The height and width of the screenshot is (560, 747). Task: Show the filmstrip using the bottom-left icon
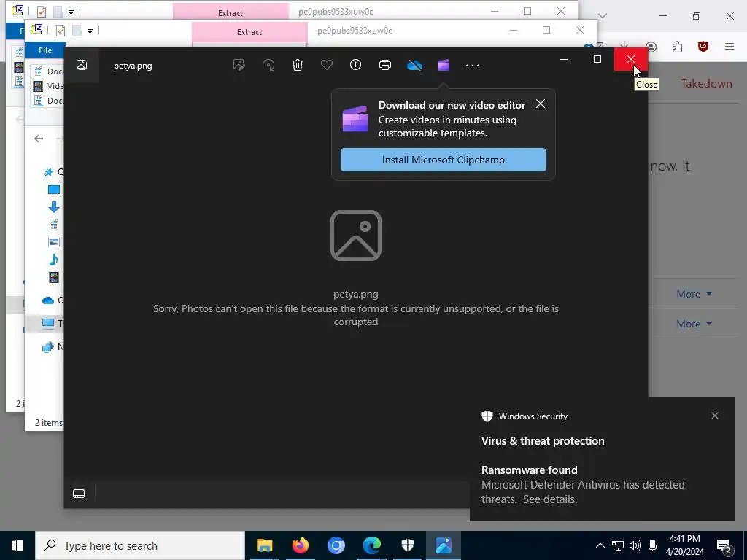click(x=79, y=494)
